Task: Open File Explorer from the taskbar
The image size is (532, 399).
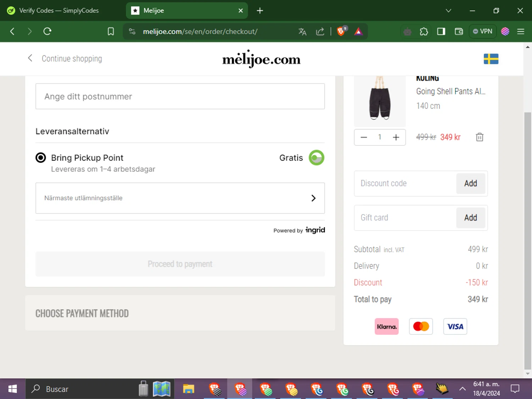Action: (188, 389)
